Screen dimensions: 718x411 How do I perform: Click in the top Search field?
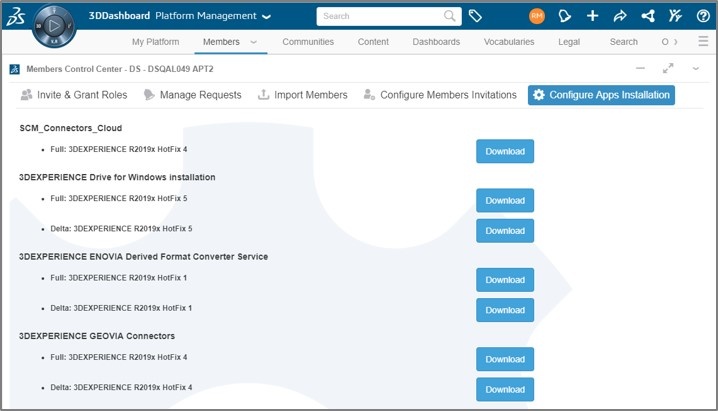pyautogui.click(x=380, y=16)
